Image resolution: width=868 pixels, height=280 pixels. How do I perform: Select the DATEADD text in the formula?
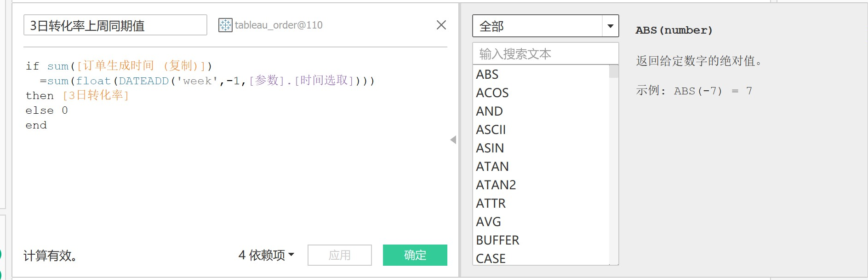coord(144,80)
